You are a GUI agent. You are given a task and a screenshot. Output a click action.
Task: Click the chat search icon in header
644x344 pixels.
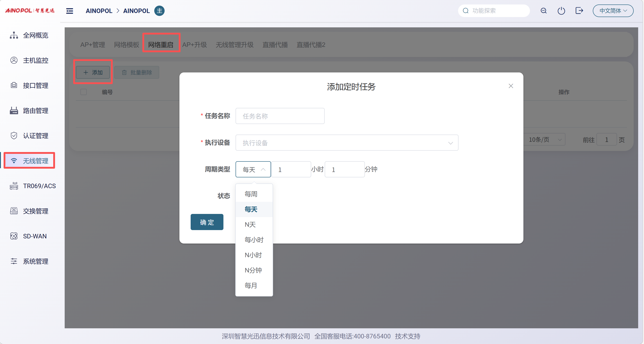pyautogui.click(x=543, y=11)
